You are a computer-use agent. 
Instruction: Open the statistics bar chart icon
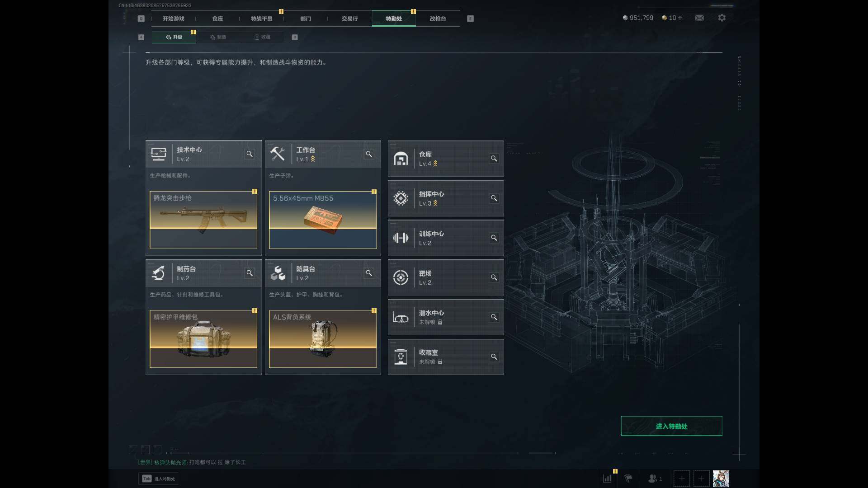click(x=607, y=478)
